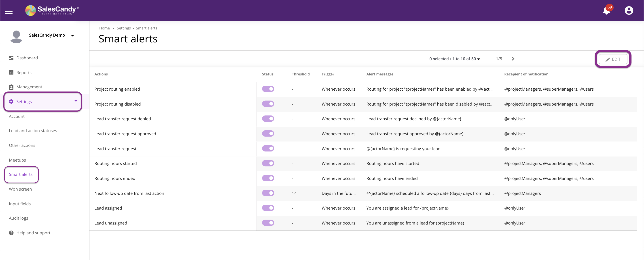Expand the SalesCandy Demo account dropdown

72,35
